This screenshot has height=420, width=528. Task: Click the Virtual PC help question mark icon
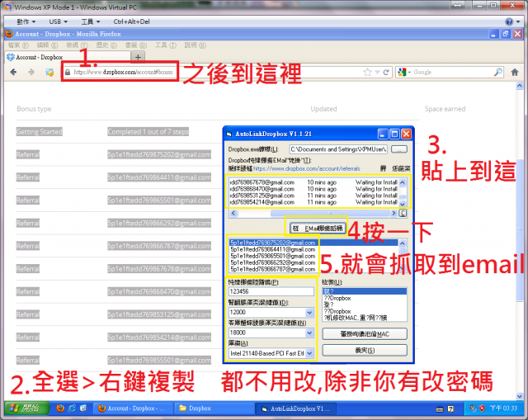(509, 22)
